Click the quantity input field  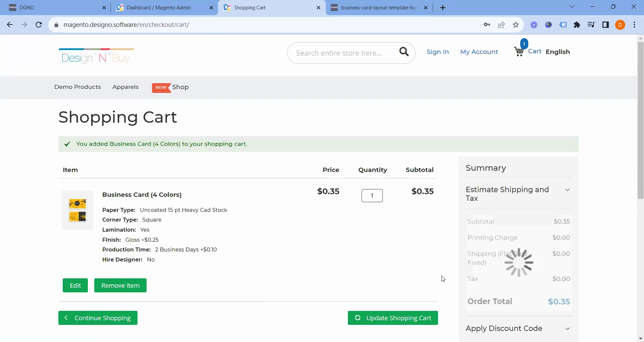pos(372,196)
